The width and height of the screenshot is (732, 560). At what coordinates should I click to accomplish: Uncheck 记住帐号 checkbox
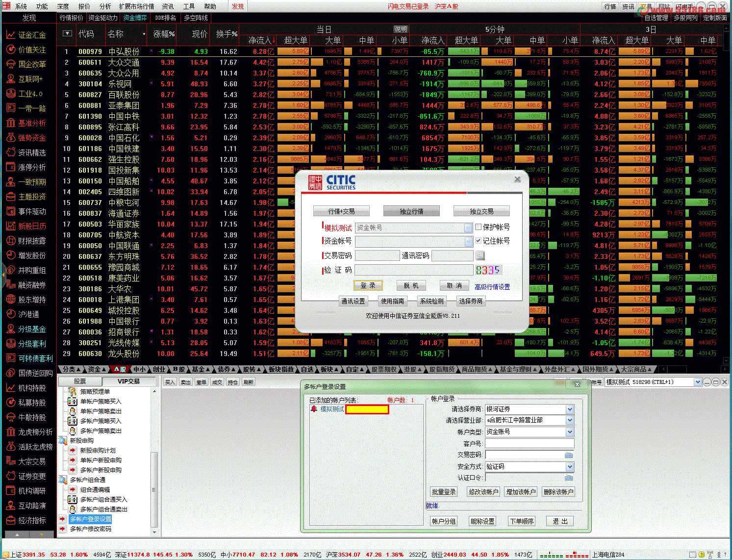pos(479,241)
